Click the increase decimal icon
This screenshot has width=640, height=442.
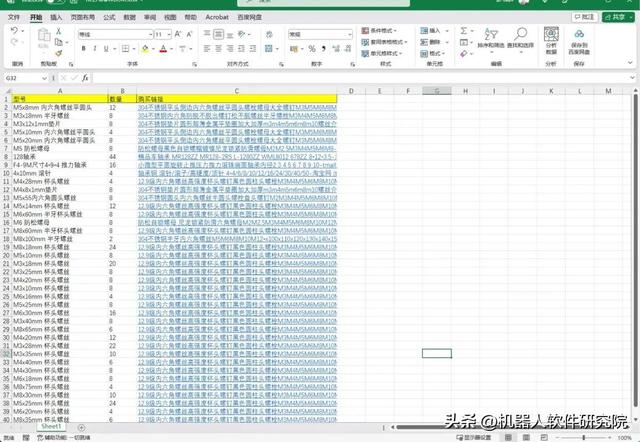tap(336, 49)
